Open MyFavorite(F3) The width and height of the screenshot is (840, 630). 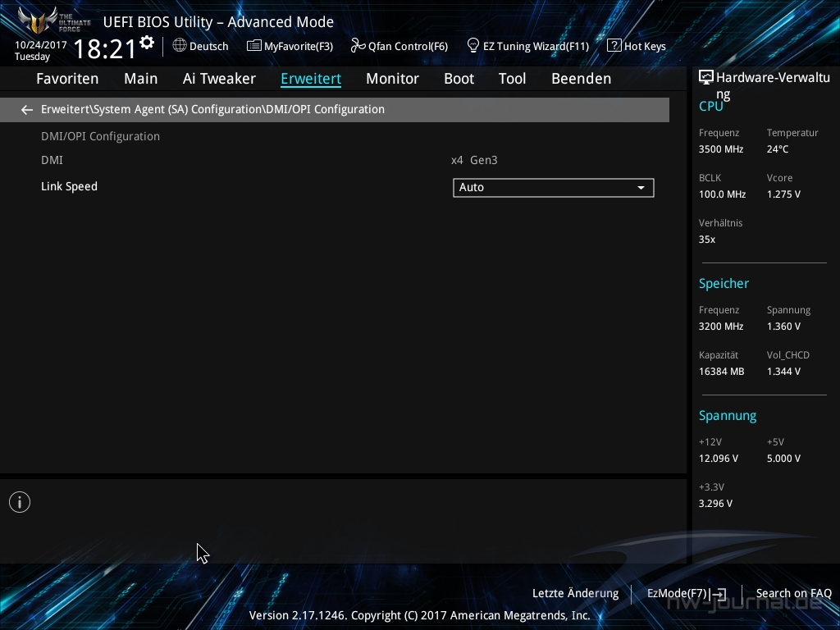pos(290,46)
